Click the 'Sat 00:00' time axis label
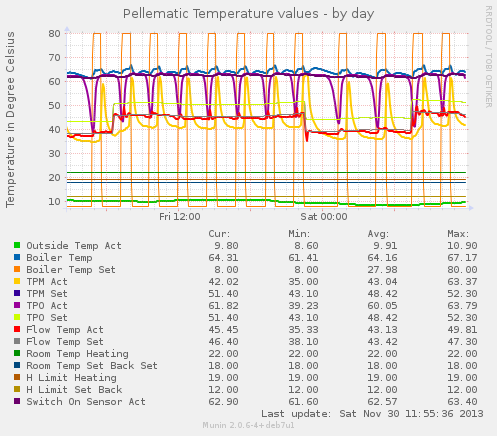The width and height of the screenshot is (497, 436). click(324, 217)
